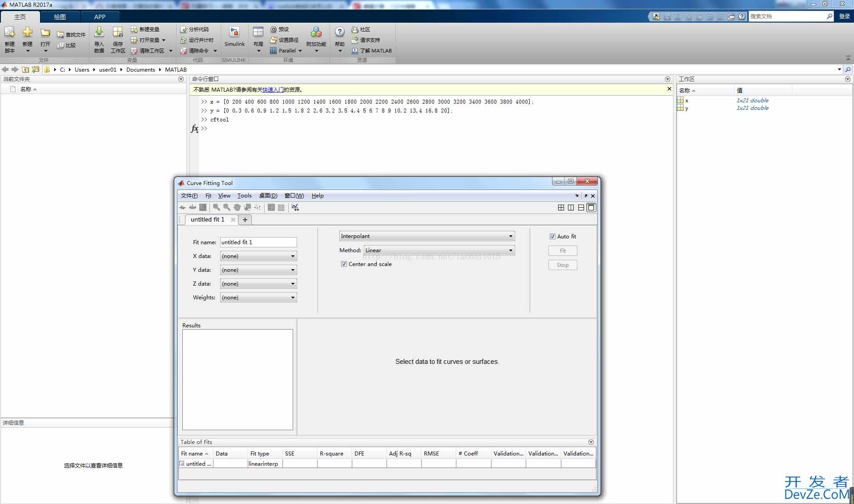This screenshot has height=504, width=854.
Task: Select the single-pane layout icon
Action: click(591, 208)
